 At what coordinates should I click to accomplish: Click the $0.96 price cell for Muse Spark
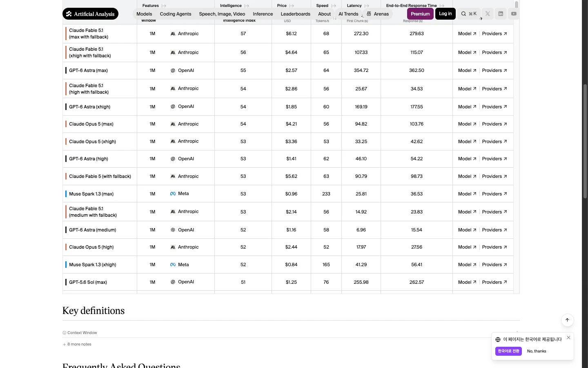point(291,194)
